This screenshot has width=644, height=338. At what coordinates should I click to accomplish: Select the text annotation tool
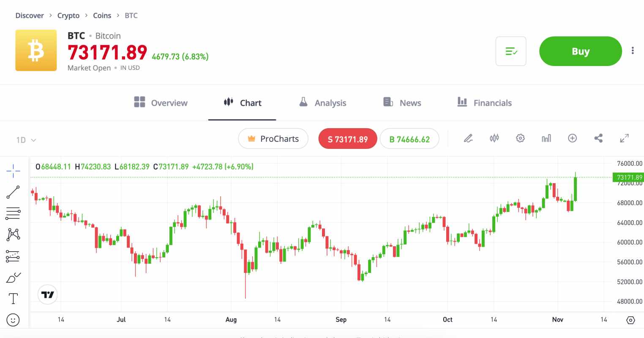point(13,299)
